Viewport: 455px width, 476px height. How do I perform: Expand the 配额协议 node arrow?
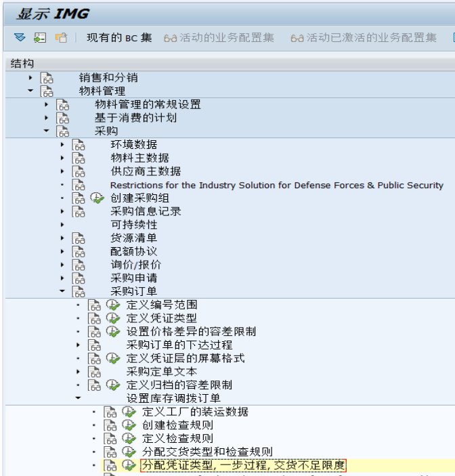62,251
